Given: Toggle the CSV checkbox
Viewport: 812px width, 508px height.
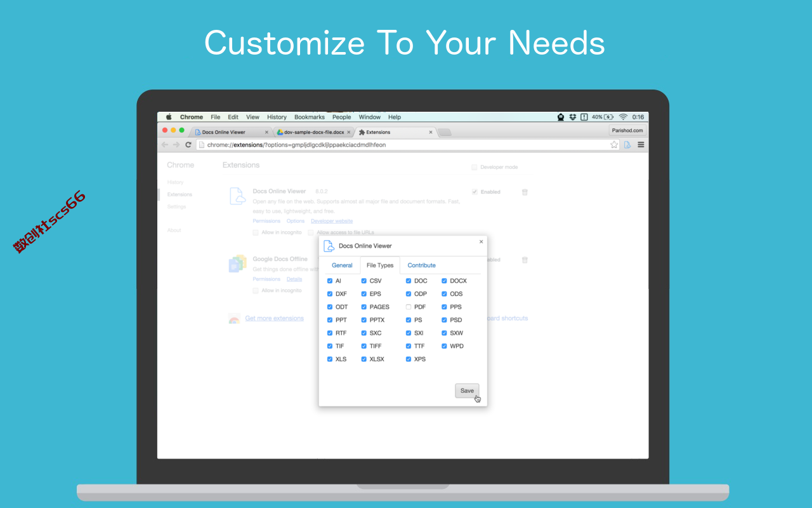Looking at the screenshot, I should pos(364,281).
